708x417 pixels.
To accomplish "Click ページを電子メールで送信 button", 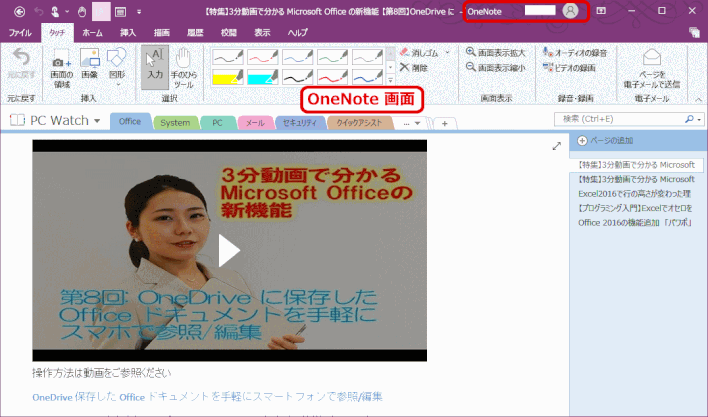I will [652, 68].
